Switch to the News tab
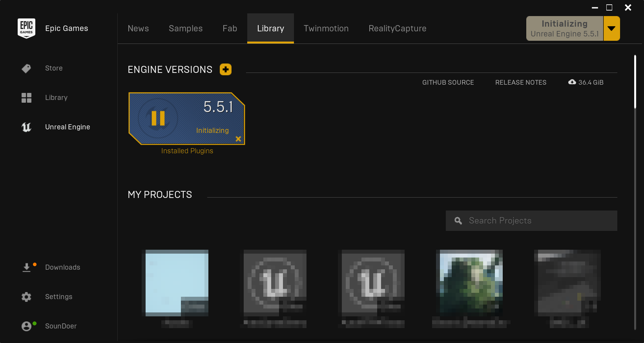Image resolution: width=644 pixels, height=343 pixels. tap(138, 29)
